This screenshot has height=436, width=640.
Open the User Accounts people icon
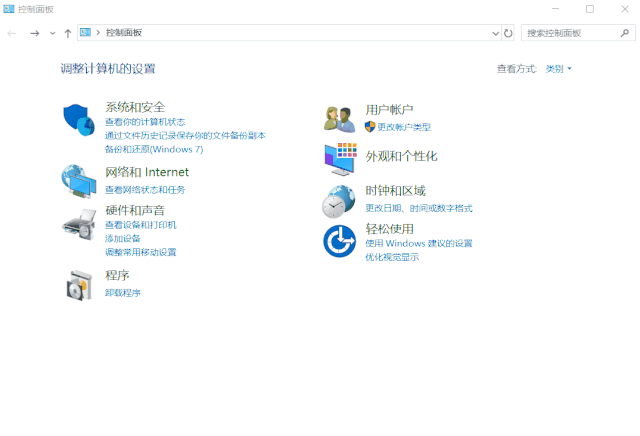click(340, 119)
